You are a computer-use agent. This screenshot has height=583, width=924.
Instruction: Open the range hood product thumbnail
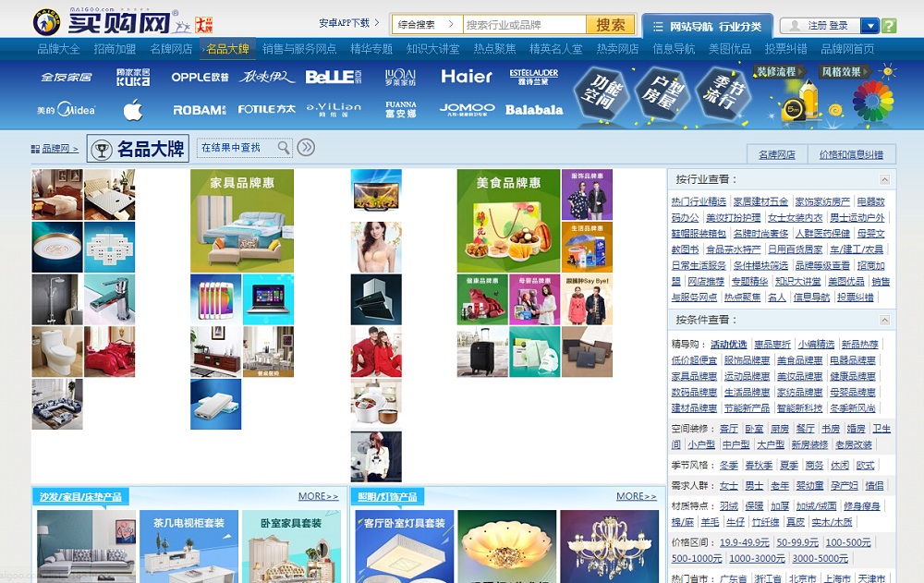click(x=376, y=299)
